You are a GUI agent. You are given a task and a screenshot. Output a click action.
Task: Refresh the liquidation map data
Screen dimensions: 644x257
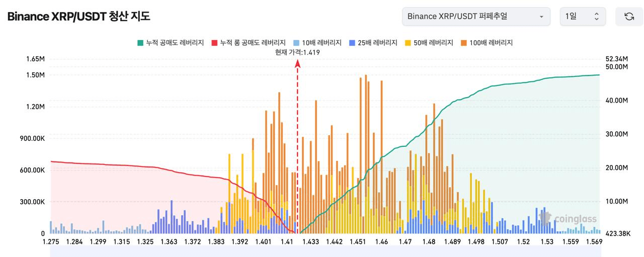point(629,16)
